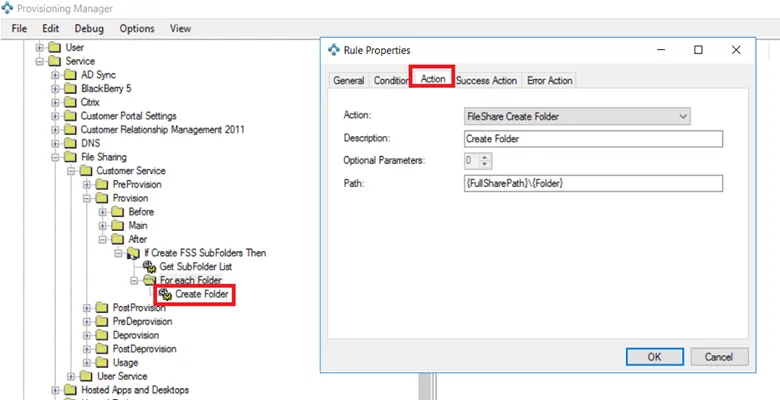Select the DNS folder icon

click(71, 143)
